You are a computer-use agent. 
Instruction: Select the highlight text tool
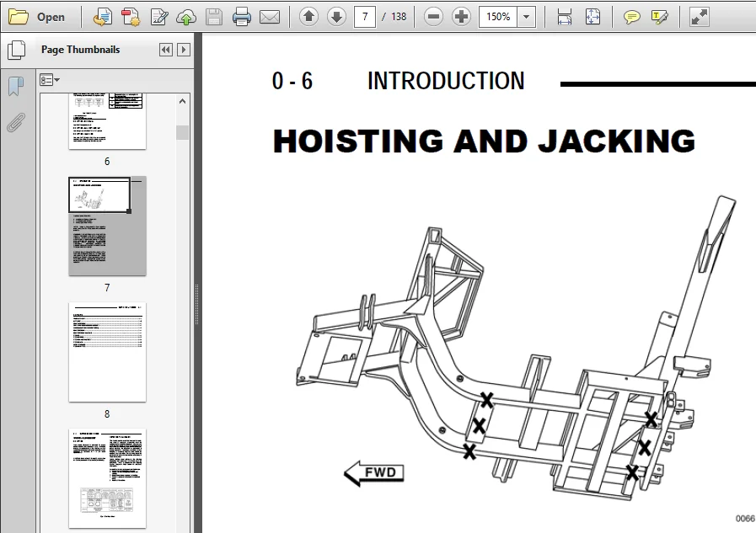pyautogui.click(x=660, y=18)
